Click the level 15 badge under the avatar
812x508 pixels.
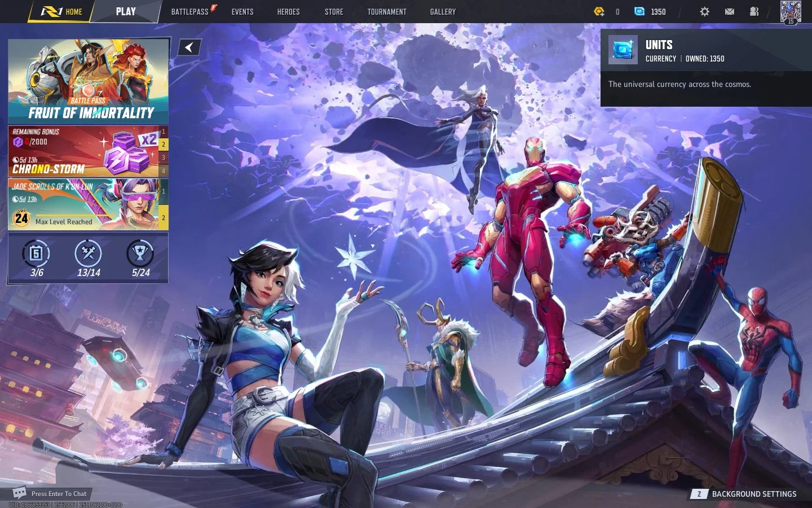point(791,21)
